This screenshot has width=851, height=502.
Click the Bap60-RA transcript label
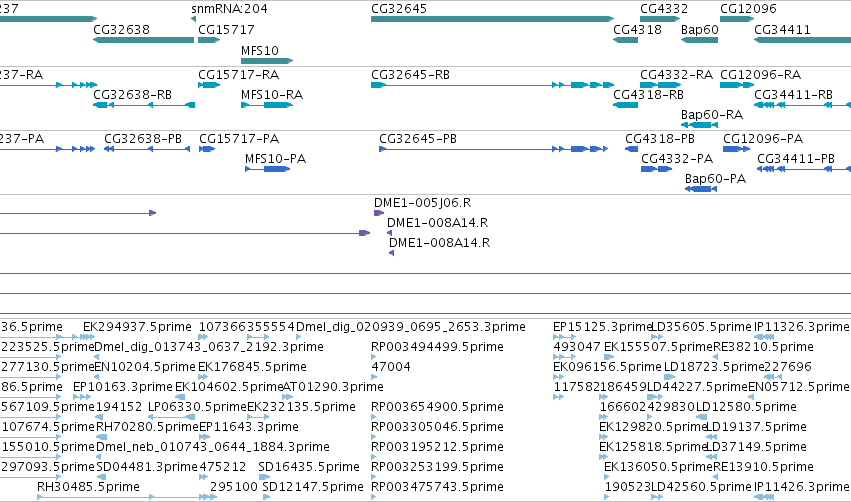pos(712,115)
